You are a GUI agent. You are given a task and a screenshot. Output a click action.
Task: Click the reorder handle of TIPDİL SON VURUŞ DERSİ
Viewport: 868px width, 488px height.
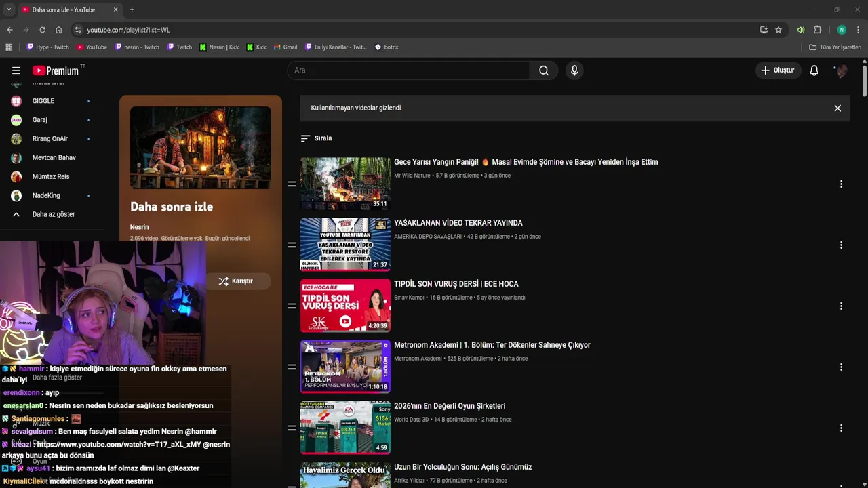tap(292, 306)
